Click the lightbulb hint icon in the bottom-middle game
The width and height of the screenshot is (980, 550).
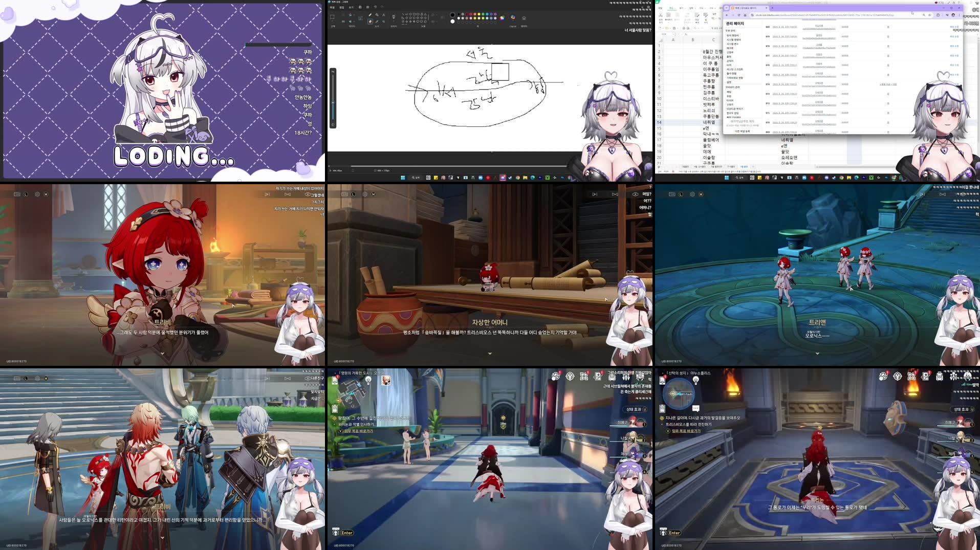pyautogui.click(x=368, y=380)
